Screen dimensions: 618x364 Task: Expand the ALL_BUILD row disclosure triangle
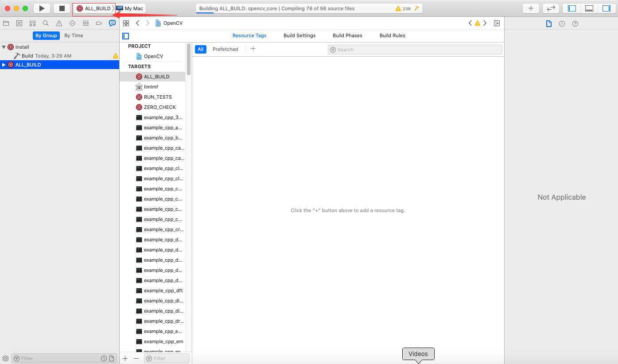click(4, 65)
